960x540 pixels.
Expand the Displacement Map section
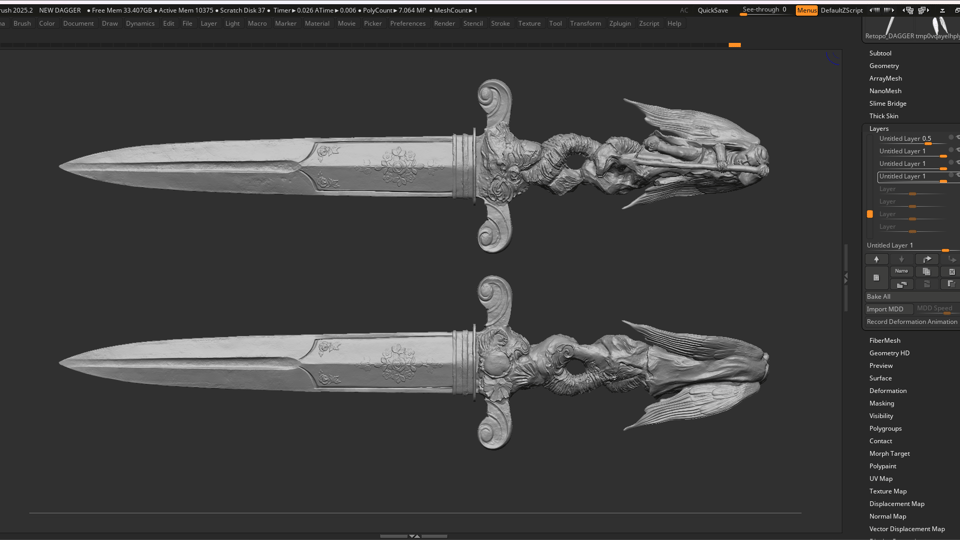coord(897,504)
